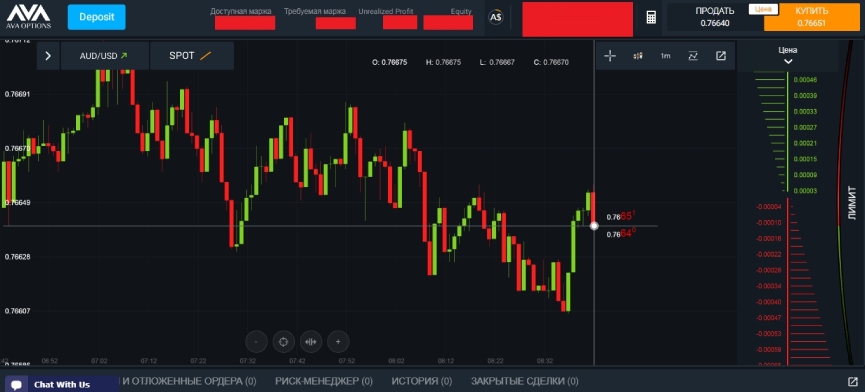Open the calculator tool
This screenshot has width=865, height=392.
(x=651, y=17)
